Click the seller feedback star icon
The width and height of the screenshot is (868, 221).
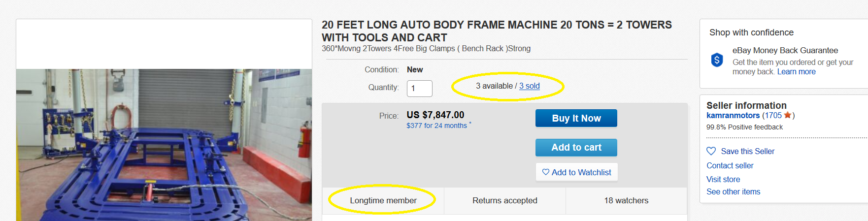pyautogui.click(x=788, y=115)
